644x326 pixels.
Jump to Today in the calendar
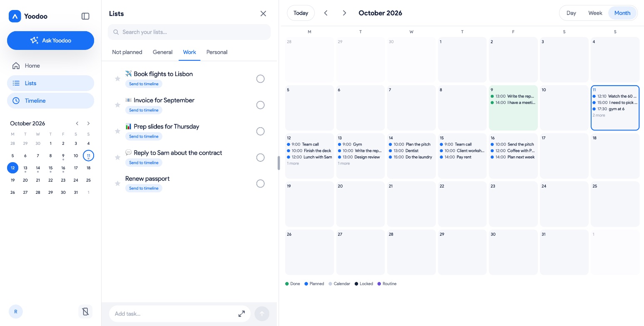pyautogui.click(x=301, y=13)
